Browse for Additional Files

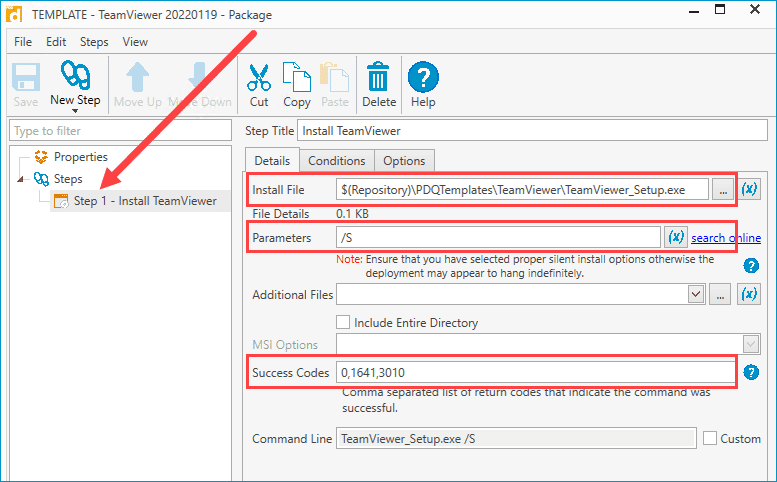pos(720,294)
